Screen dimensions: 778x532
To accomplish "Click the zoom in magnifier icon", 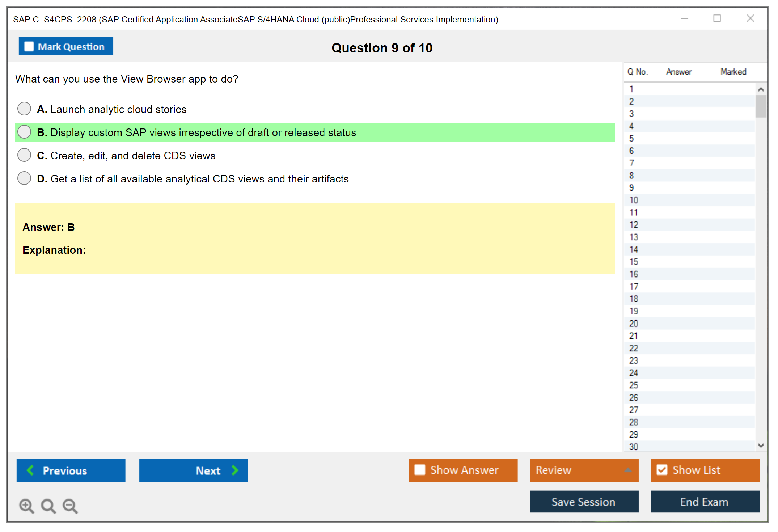I will click(26, 506).
